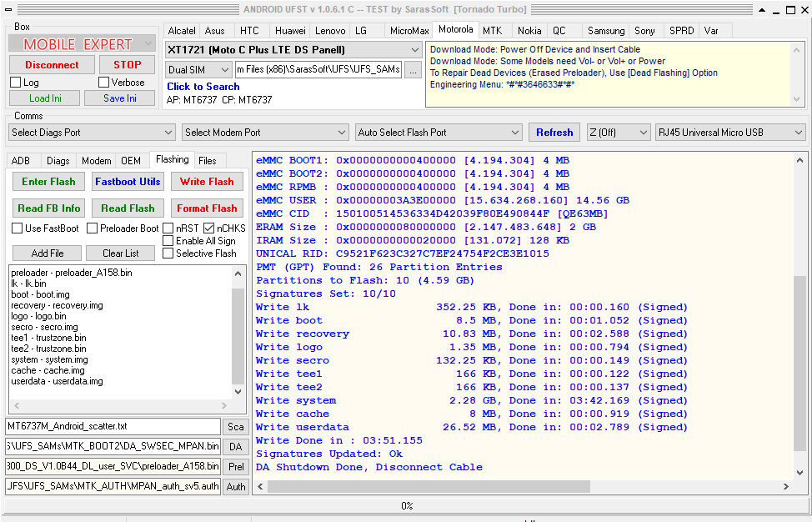
Task: Click Write Flash button
Action: [x=207, y=182]
